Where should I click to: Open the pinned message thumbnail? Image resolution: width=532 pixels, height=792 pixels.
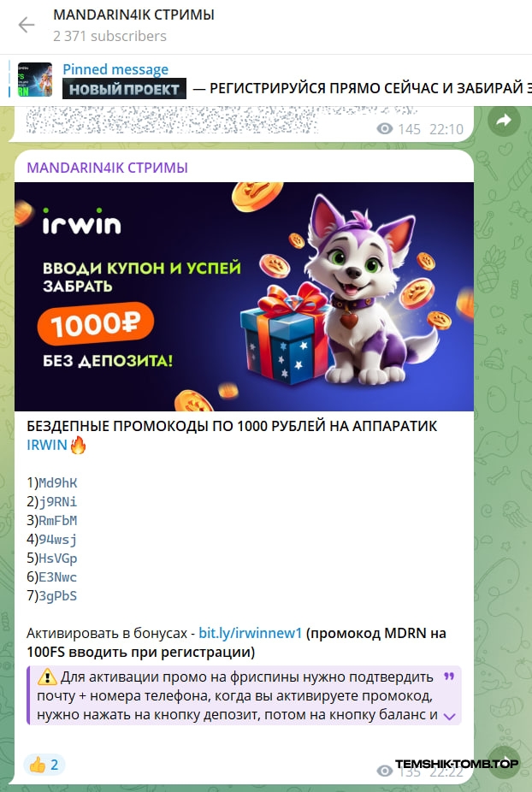point(35,80)
